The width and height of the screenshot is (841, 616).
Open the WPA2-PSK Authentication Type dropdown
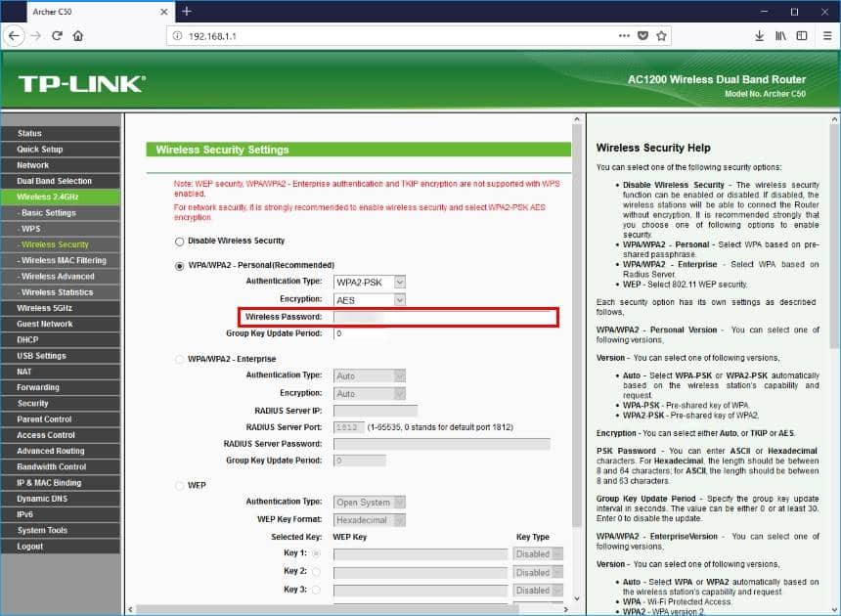[x=369, y=282]
